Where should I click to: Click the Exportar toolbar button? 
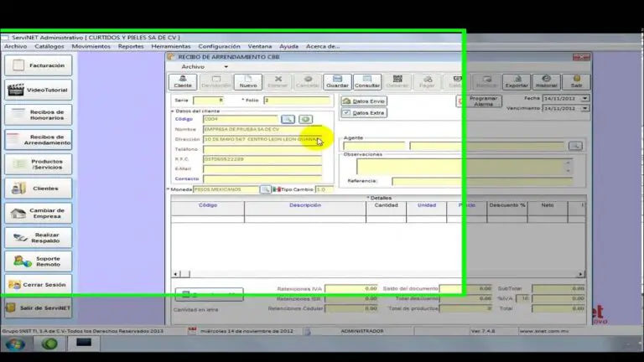pyautogui.click(x=517, y=81)
